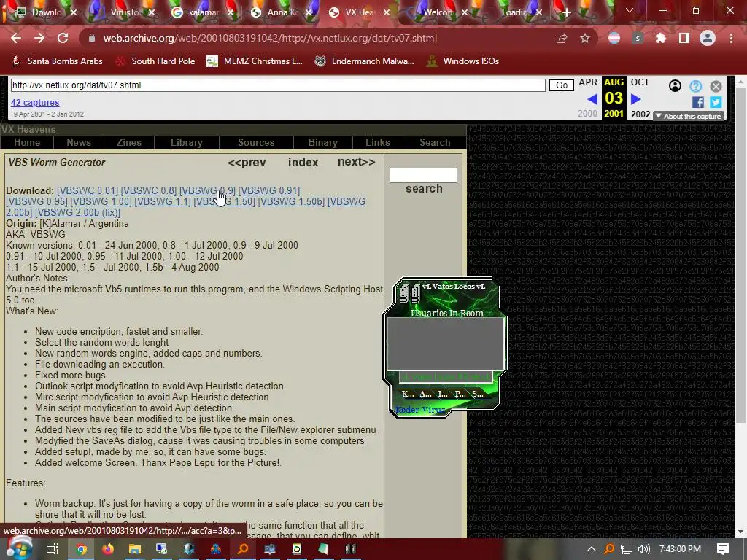Click the striped flag extension icon
The height and width of the screenshot is (560, 747).
pos(614,38)
